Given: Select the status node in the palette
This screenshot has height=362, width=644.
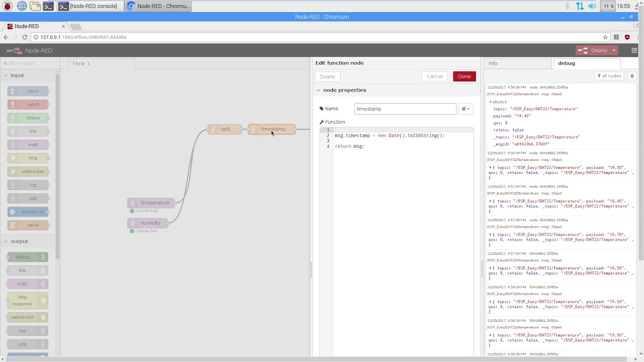Looking at the screenshot, I should (28, 118).
